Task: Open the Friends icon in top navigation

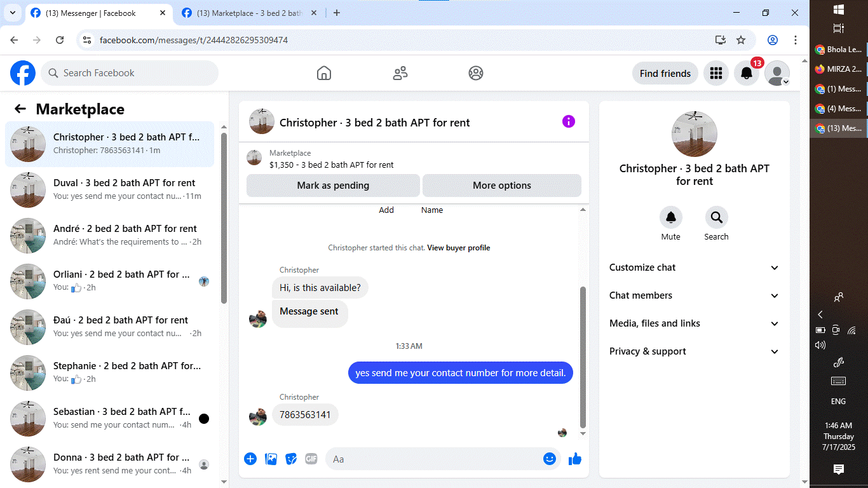Action: pos(400,73)
